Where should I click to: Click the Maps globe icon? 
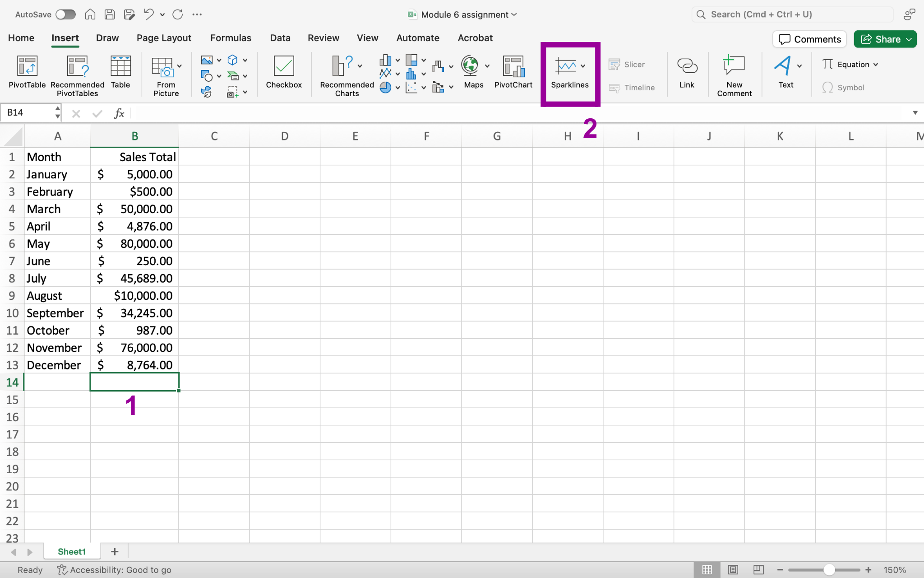[x=470, y=65]
